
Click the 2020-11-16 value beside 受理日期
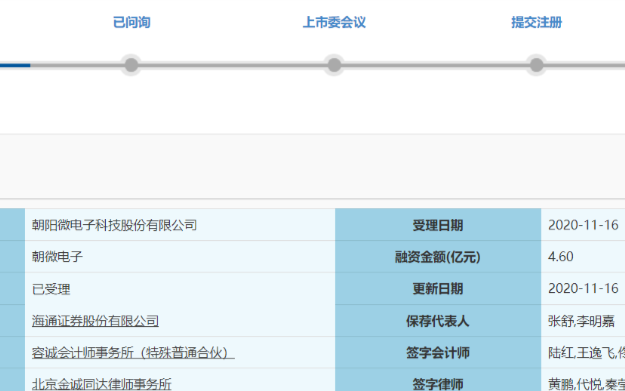pos(583,225)
